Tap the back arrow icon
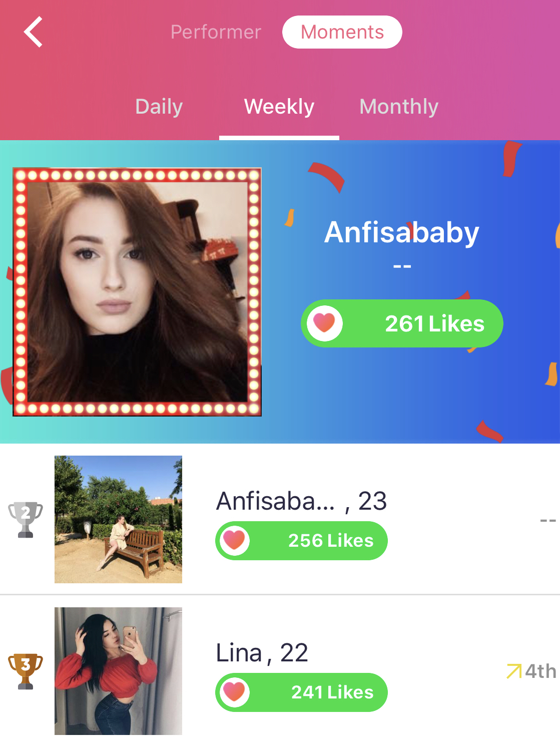 pos(33,32)
